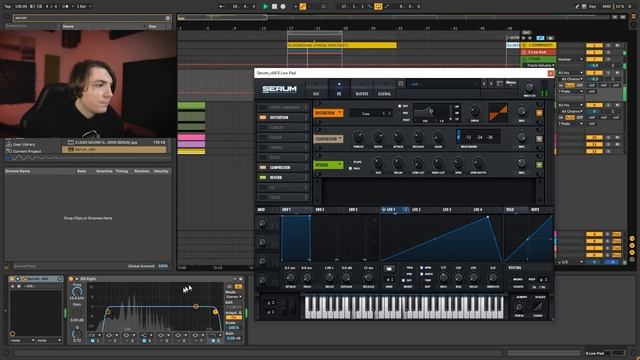Open the Key map mode

pos(592,7)
